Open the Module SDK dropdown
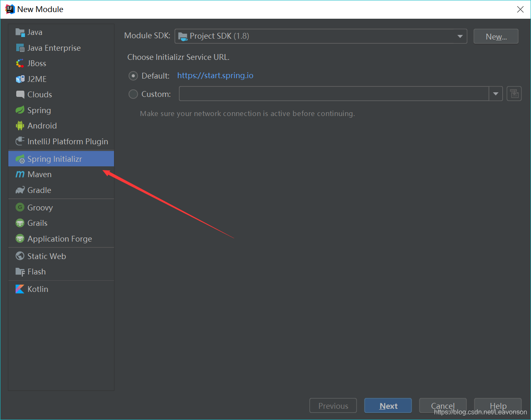The image size is (531, 420). click(x=321, y=36)
